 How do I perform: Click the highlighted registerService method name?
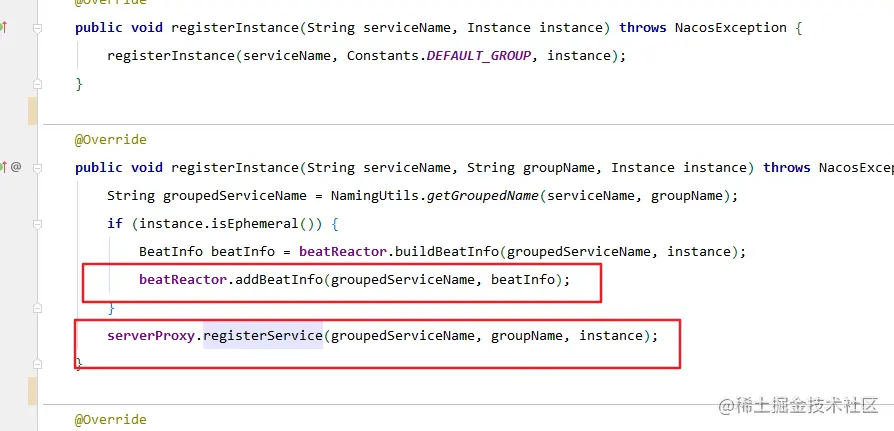click(x=263, y=336)
